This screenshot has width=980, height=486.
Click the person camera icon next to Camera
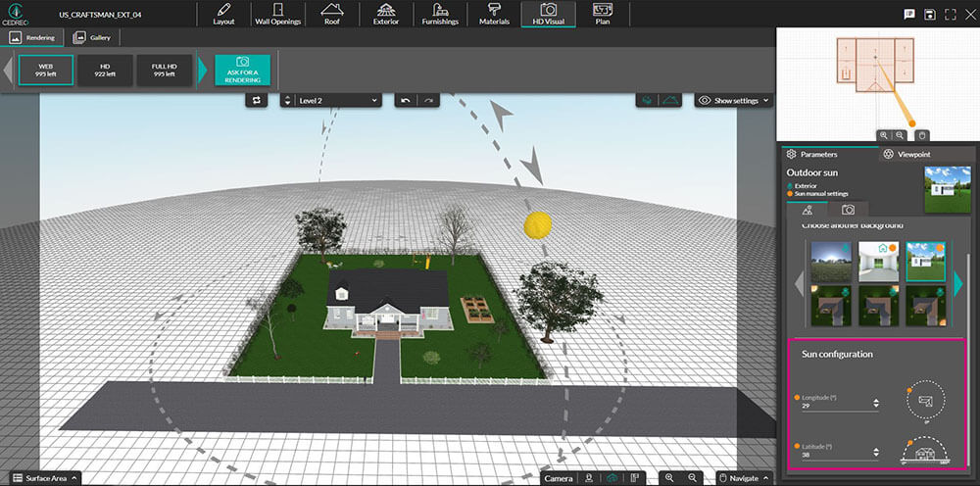click(x=589, y=477)
